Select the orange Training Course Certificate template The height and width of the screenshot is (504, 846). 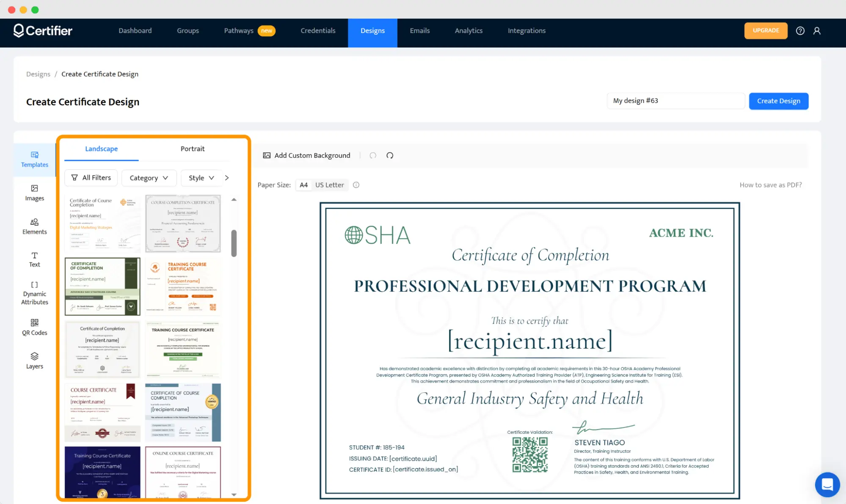click(x=183, y=286)
